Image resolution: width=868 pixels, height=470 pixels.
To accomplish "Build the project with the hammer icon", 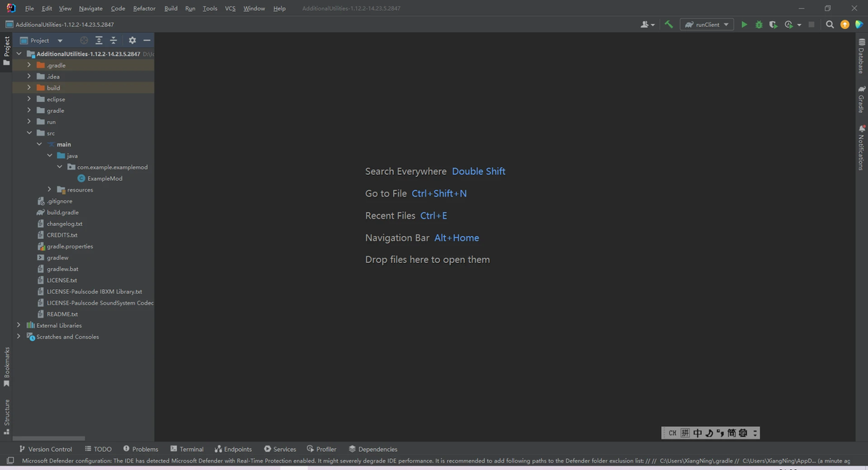I will pyautogui.click(x=668, y=24).
